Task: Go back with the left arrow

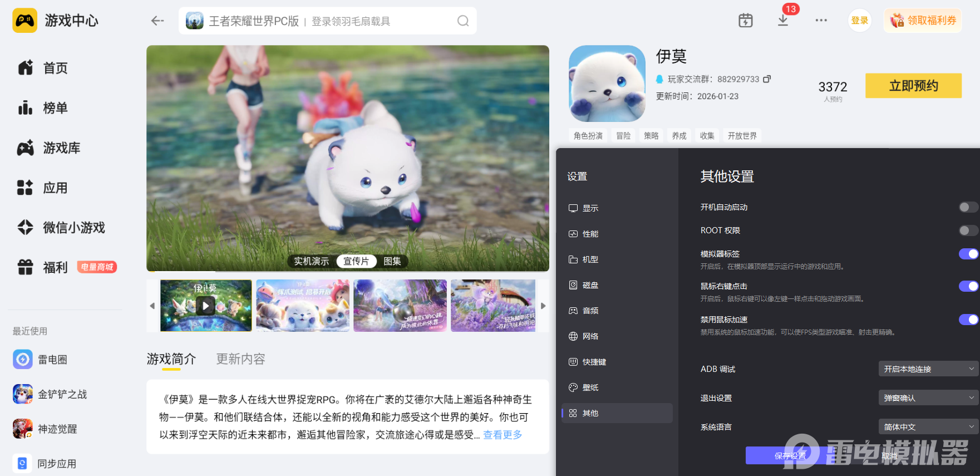Action: coord(157,21)
